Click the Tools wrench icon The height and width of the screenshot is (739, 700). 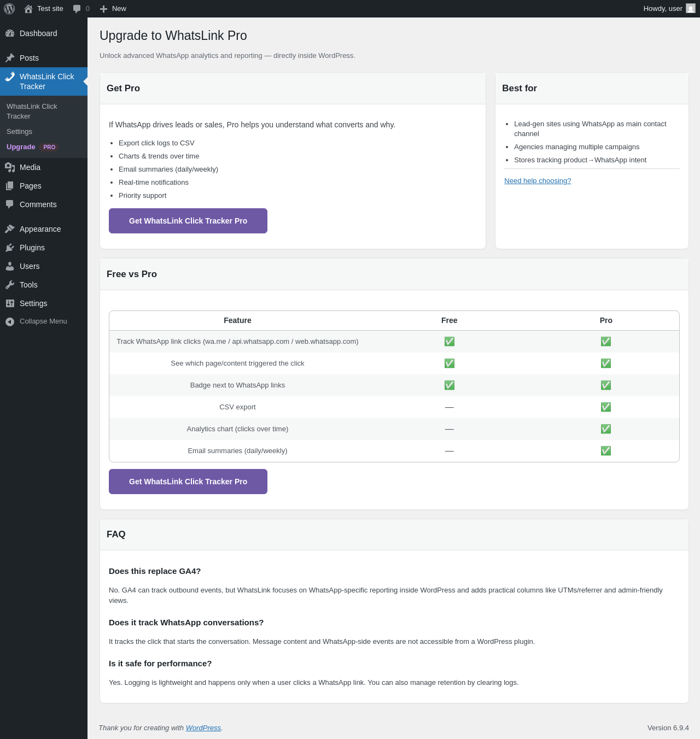[10, 285]
